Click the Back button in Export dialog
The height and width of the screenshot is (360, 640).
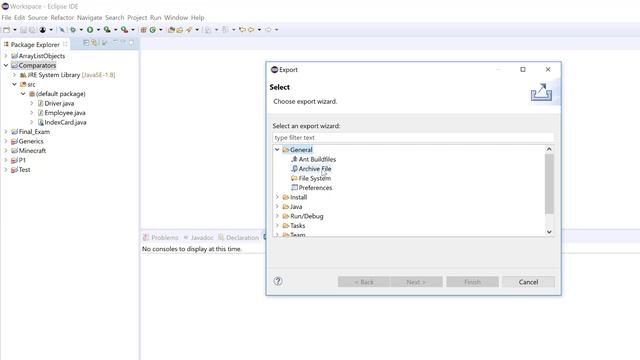(364, 282)
